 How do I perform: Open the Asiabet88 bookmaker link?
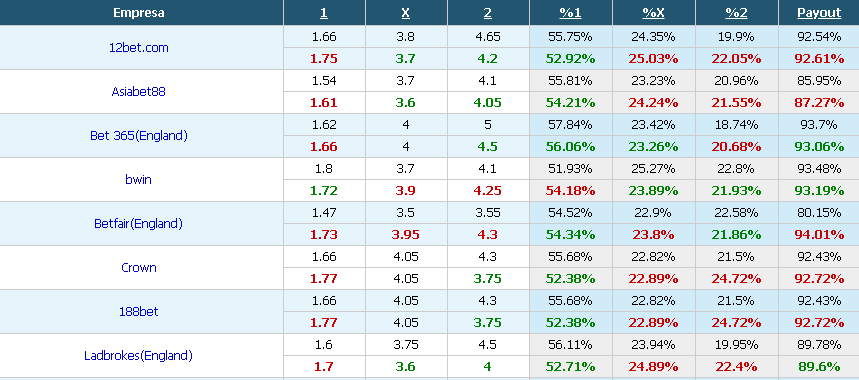coord(139,91)
